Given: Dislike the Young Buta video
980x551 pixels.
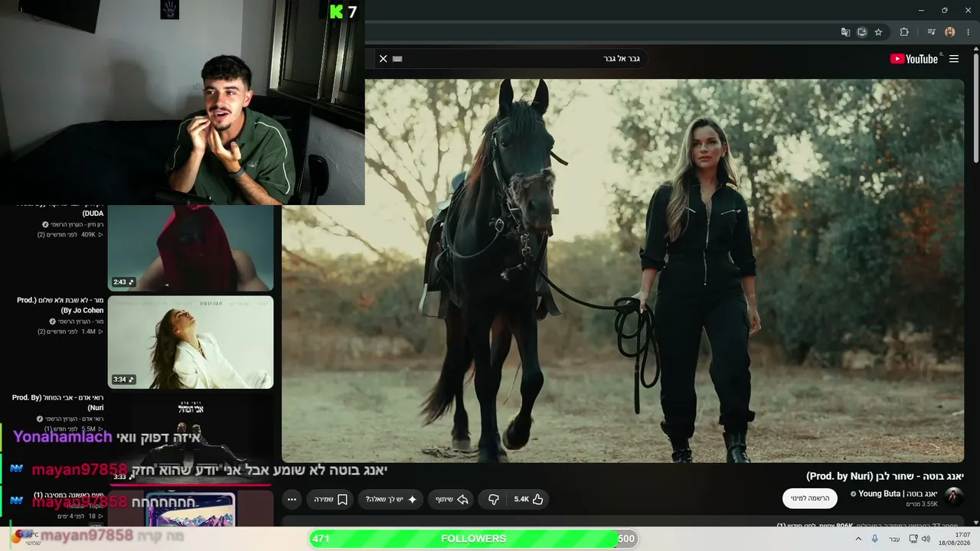Looking at the screenshot, I should (x=494, y=499).
